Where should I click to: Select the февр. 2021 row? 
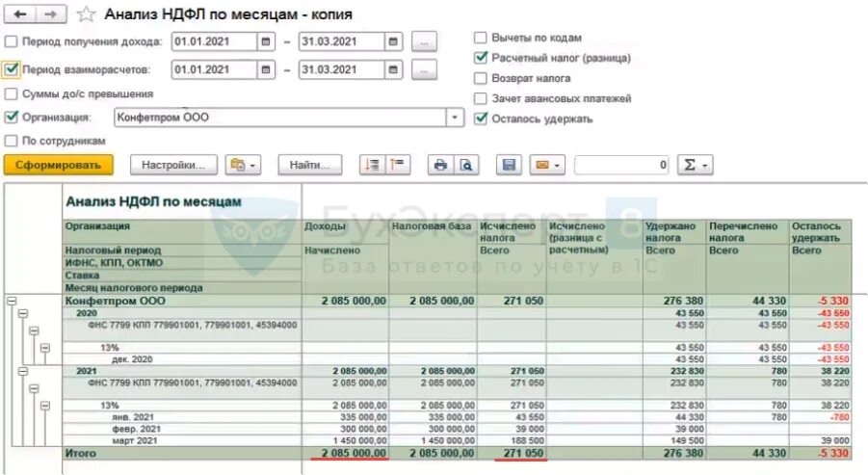[x=457, y=429]
